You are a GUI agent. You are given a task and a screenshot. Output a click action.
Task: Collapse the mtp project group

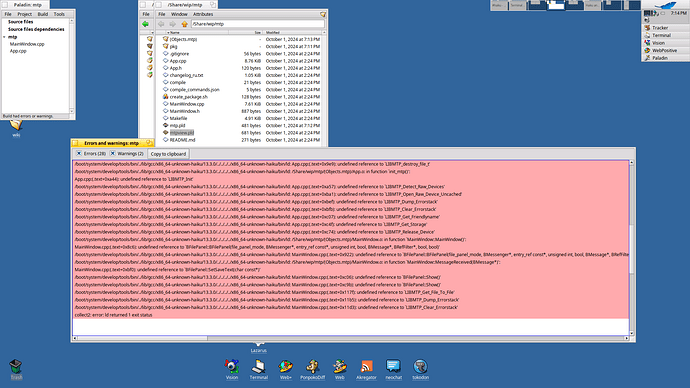tap(4, 37)
